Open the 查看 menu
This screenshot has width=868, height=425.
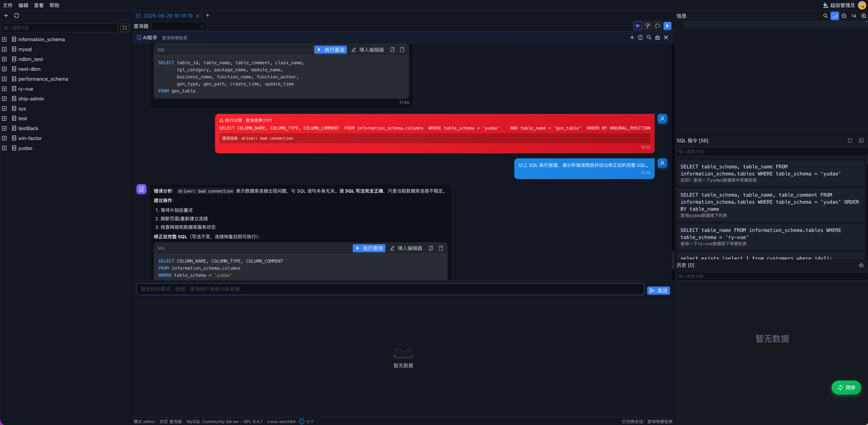pyautogui.click(x=39, y=5)
